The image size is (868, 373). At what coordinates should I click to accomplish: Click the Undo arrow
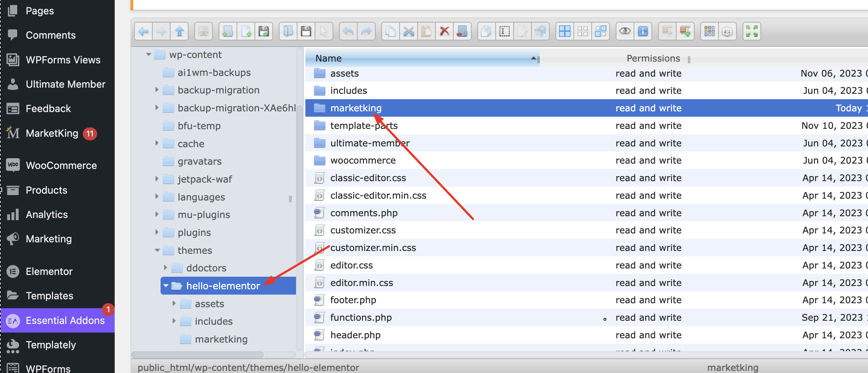348,32
